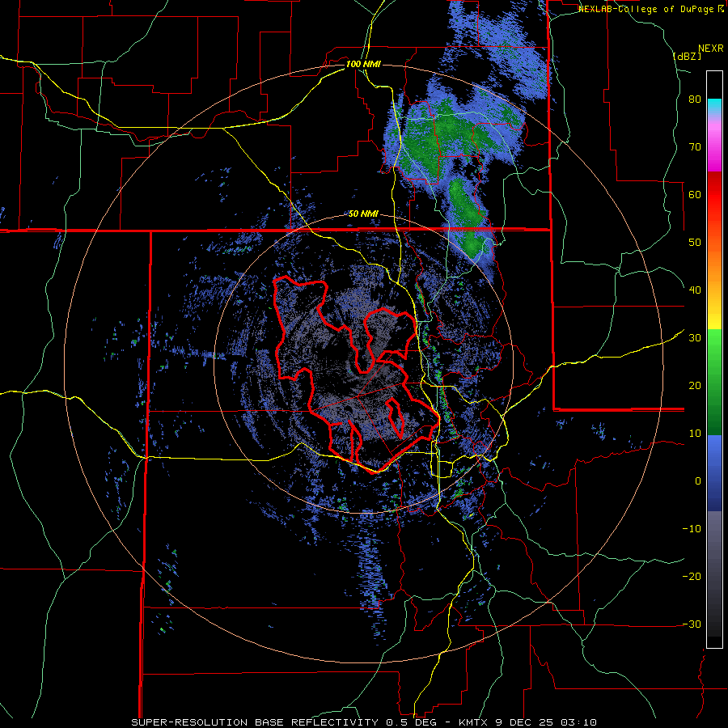Screen dimensions: 728x728
Task: Click the -10 value on the dBZ scale
Action: point(692,528)
